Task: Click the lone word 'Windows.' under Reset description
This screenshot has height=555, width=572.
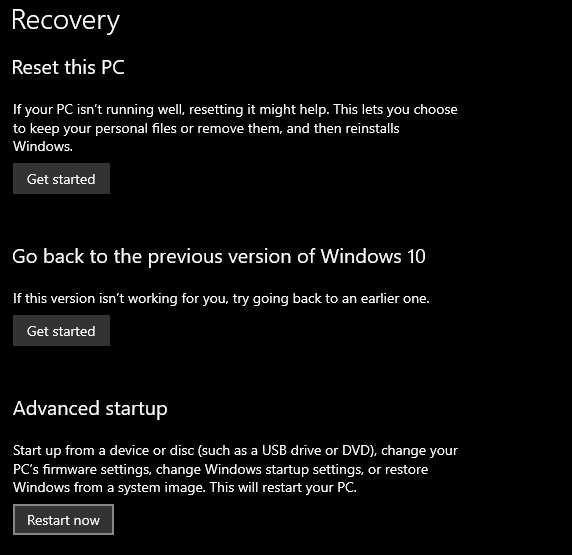Action: click(x=43, y=147)
